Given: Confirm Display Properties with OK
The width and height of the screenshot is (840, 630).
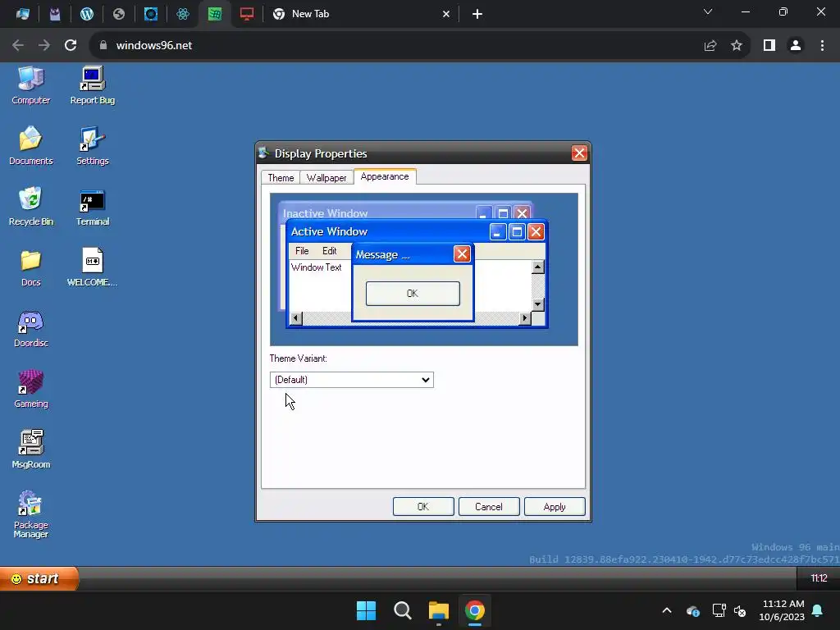Looking at the screenshot, I should [423, 507].
